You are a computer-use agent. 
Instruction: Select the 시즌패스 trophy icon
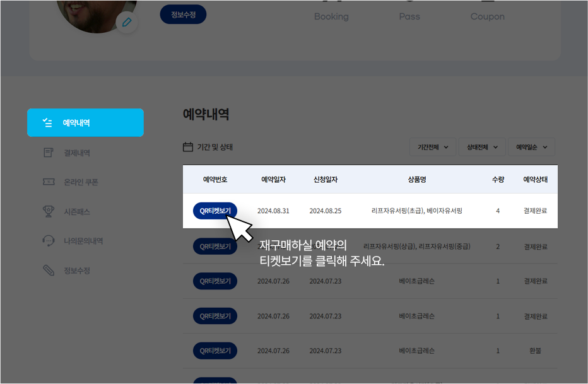pyautogui.click(x=49, y=211)
